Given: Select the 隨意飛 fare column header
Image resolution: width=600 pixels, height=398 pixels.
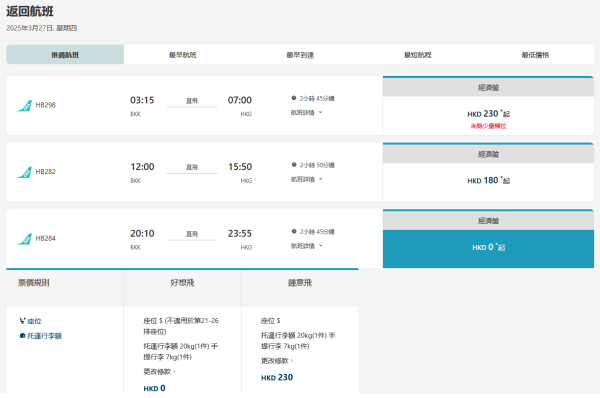Looking at the screenshot, I should (x=300, y=283).
